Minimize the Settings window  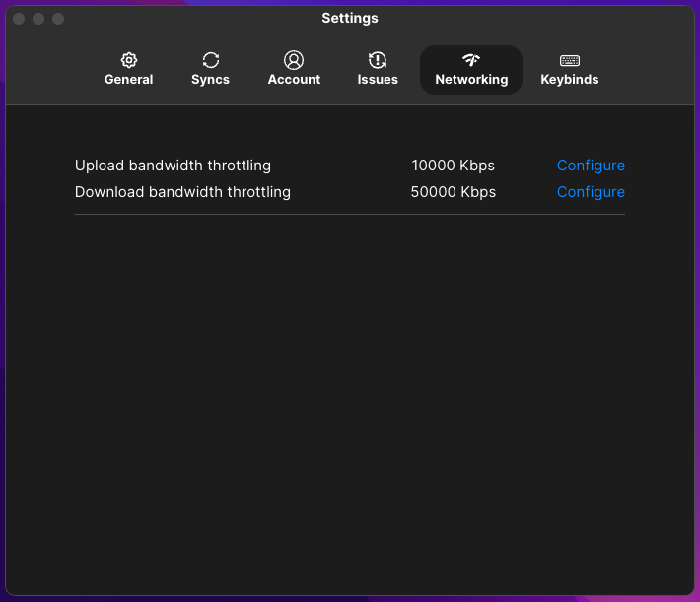[x=38, y=19]
